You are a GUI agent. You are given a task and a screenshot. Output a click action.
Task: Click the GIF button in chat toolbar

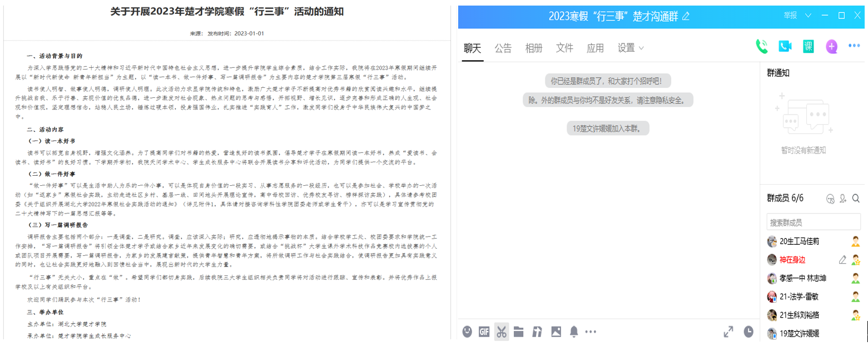pos(484,332)
